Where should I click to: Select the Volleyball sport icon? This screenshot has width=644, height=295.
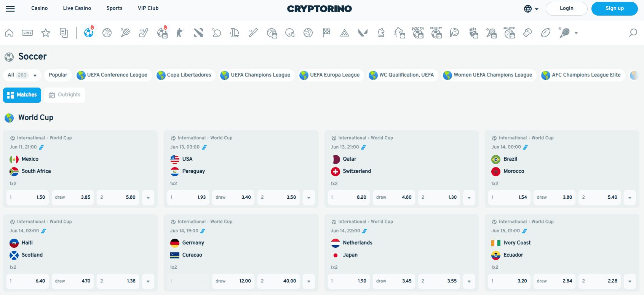(308, 33)
